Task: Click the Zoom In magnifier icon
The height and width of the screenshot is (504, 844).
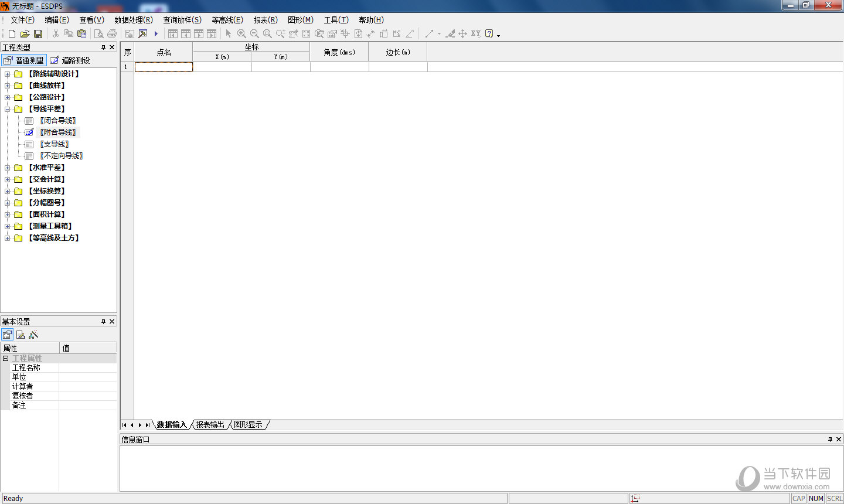Action: [241, 34]
